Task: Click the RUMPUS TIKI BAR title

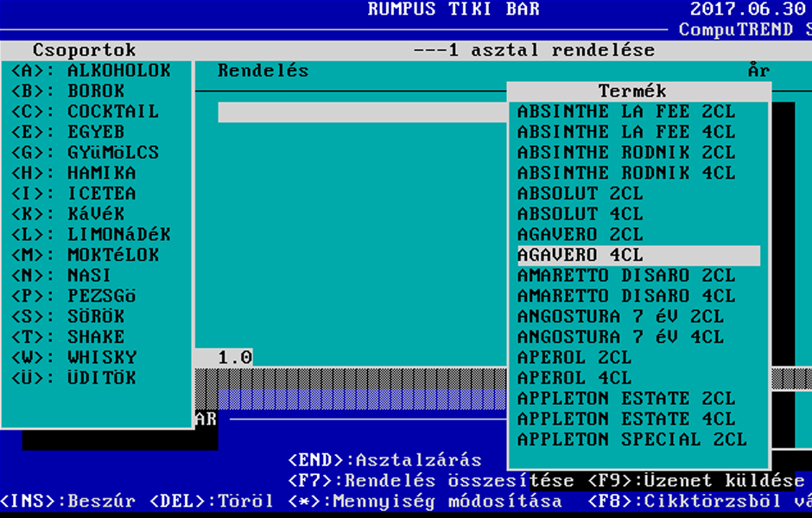Action: 454,9
